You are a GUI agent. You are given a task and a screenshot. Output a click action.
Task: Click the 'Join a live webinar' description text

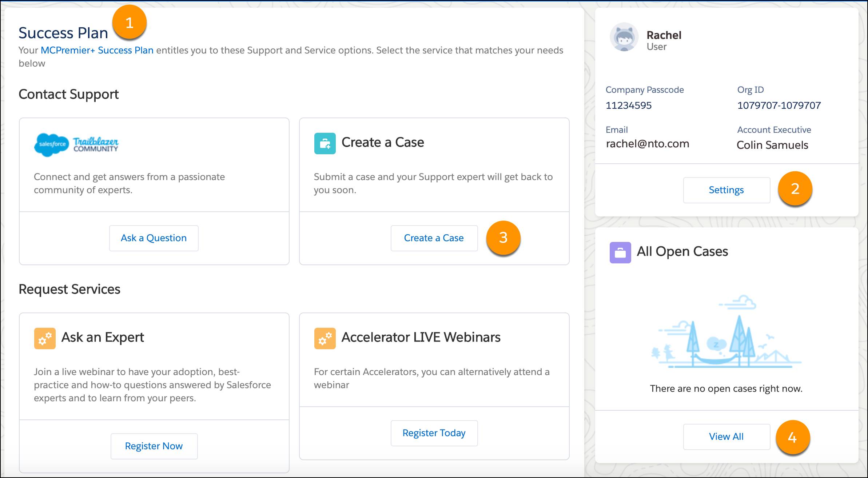[152, 385]
